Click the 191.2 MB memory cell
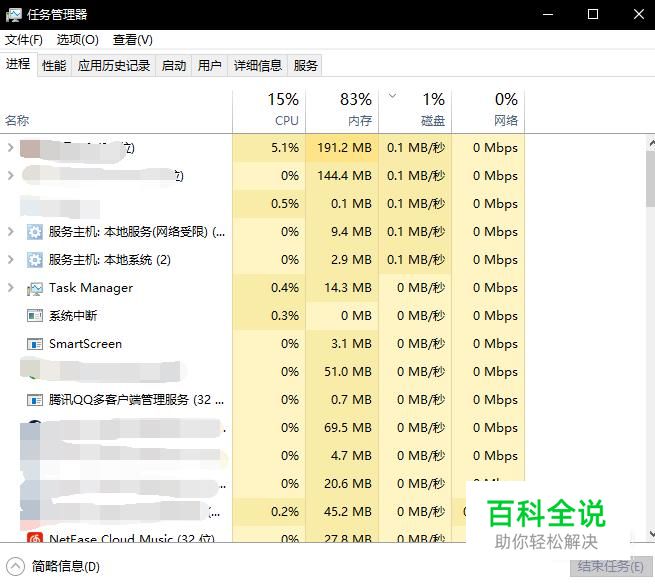 (x=342, y=148)
